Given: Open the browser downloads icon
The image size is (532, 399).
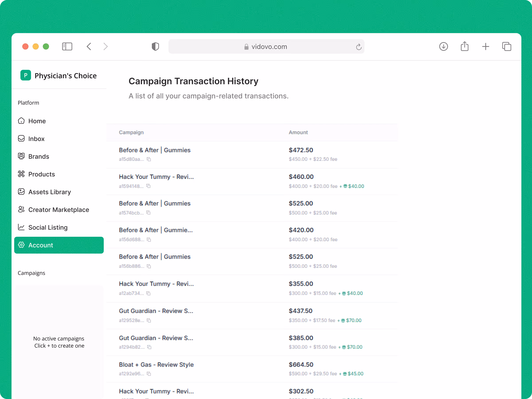Looking at the screenshot, I should point(444,46).
